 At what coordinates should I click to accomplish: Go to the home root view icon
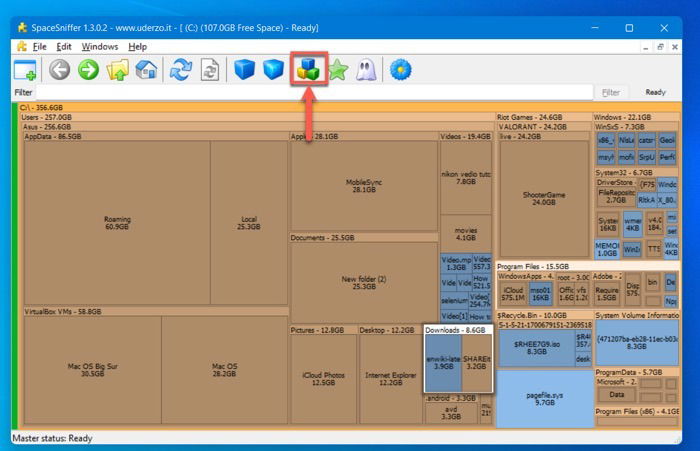(x=146, y=70)
